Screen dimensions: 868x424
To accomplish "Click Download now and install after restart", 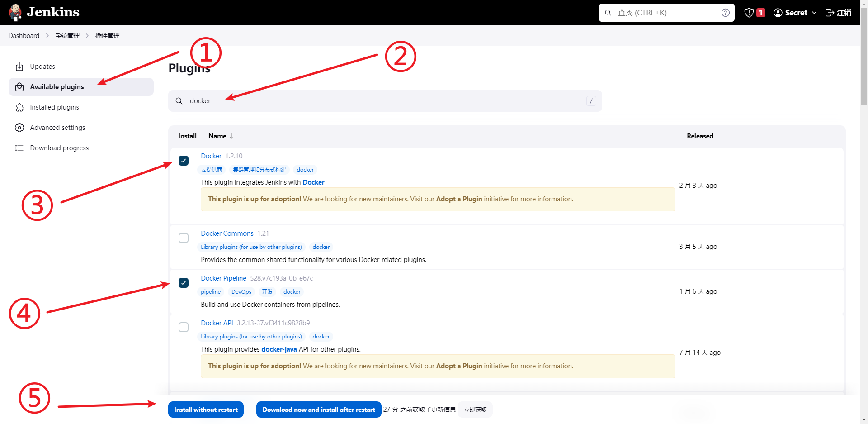I will coord(319,410).
